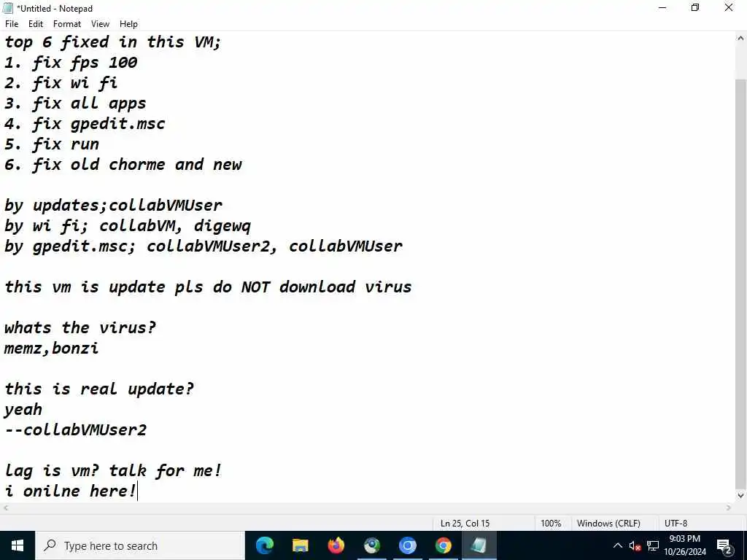Open the notification center icon
Image resolution: width=747 pixels, height=560 pixels.
(724, 546)
